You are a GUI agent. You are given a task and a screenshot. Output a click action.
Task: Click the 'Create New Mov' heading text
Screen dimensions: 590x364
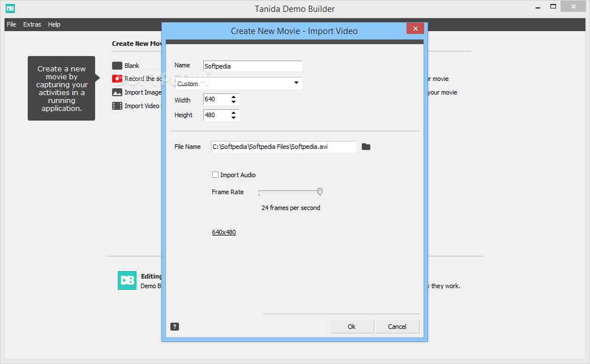[x=136, y=44]
